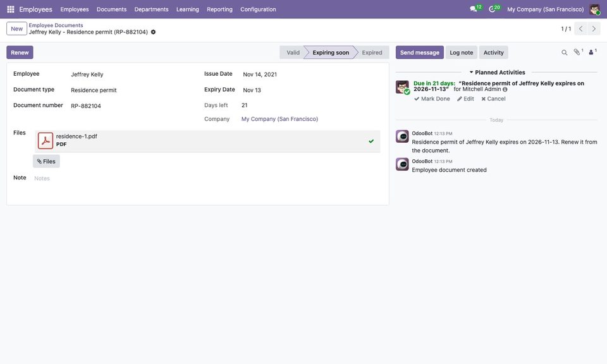This screenshot has height=364, width=607.
Task: Click the gear actions icon beside the record title
Action: (x=153, y=32)
